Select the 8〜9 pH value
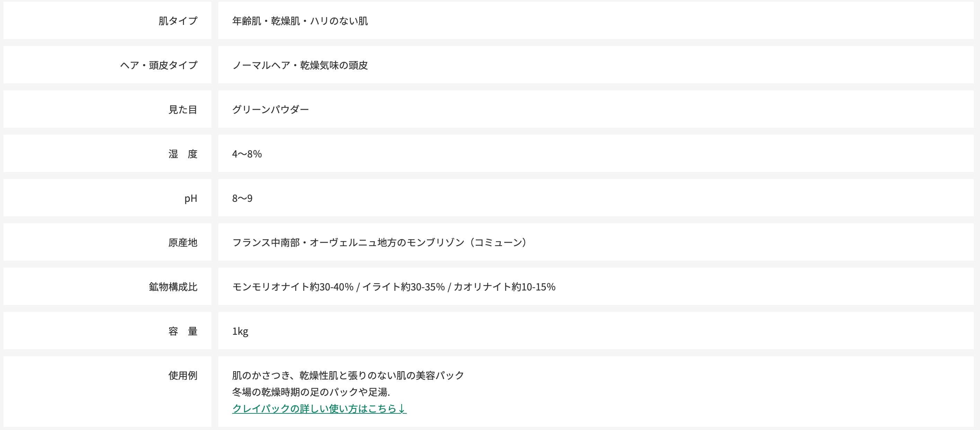 tap(242, 198)
